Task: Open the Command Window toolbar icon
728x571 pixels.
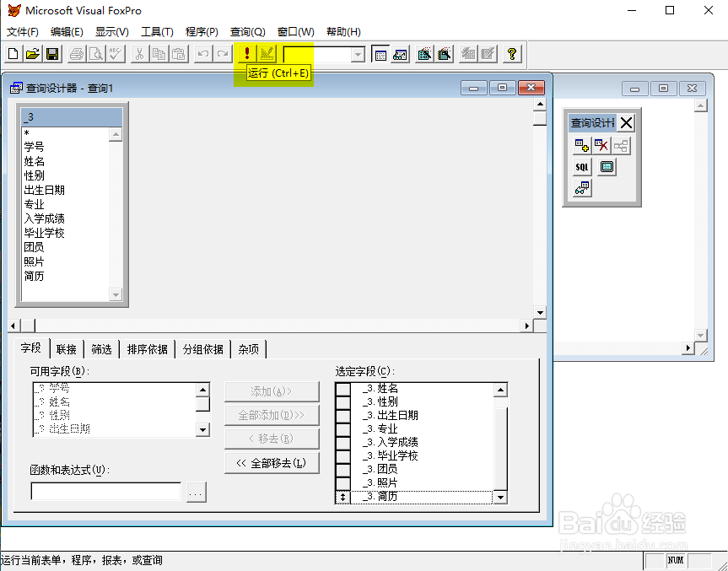Action: click(x=380, y=54)
